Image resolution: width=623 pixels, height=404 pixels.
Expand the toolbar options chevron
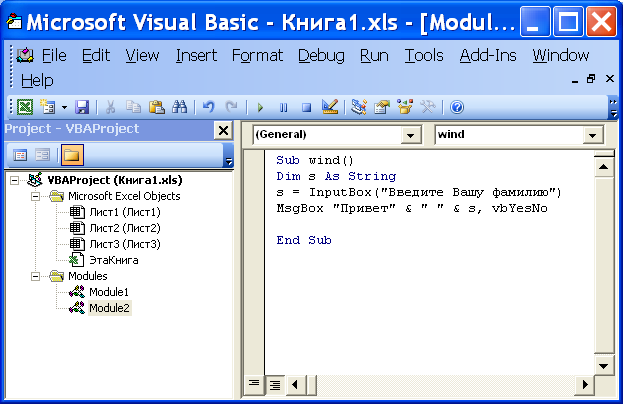tap(613, 108)
